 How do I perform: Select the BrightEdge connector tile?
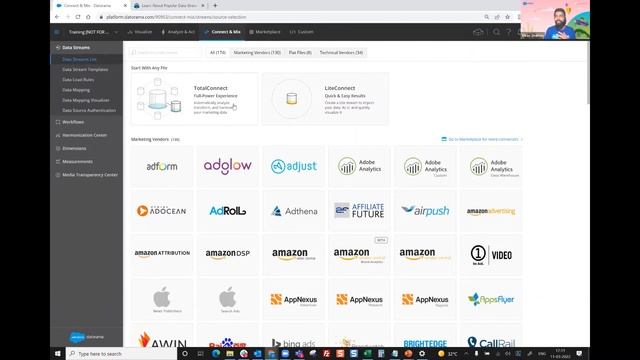point(425,336)
